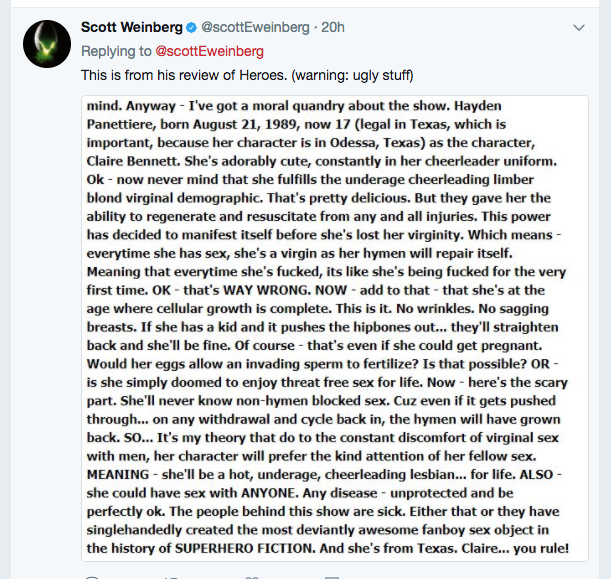
Task: Click the 'Replying to' label
Action: pos(114,50)
